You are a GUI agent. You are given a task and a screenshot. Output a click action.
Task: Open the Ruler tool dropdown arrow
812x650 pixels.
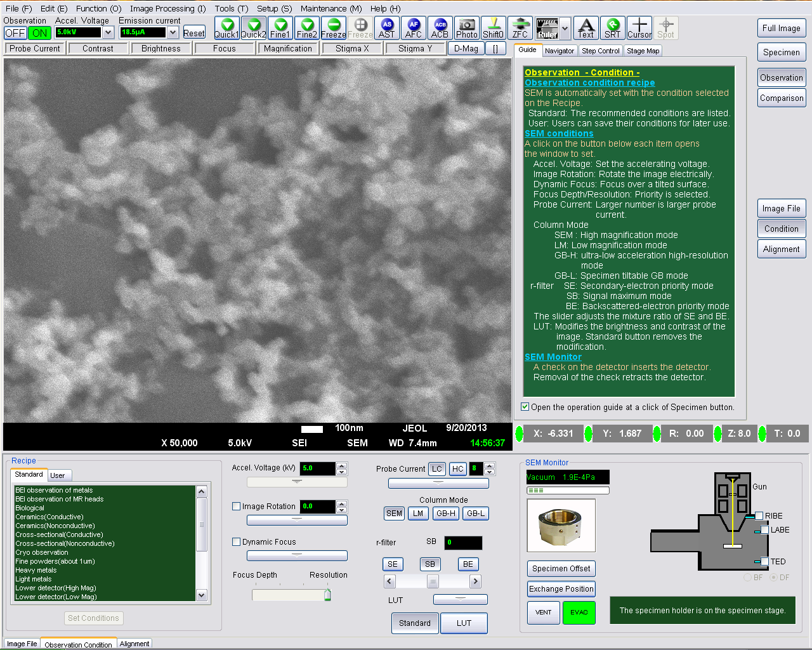(565, 28)
